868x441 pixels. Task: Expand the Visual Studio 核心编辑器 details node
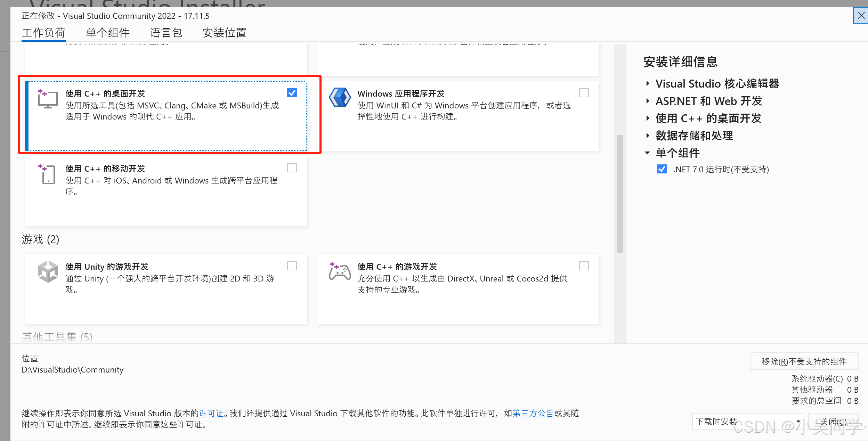pyautogui.click(x=648, y=84)
